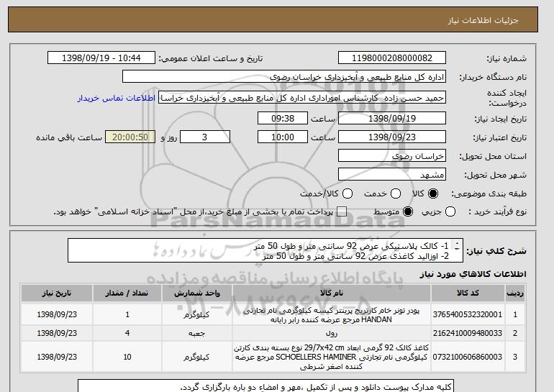Click the HANDAN toner powder item name
Screen dimensions: 554x392
332,315
